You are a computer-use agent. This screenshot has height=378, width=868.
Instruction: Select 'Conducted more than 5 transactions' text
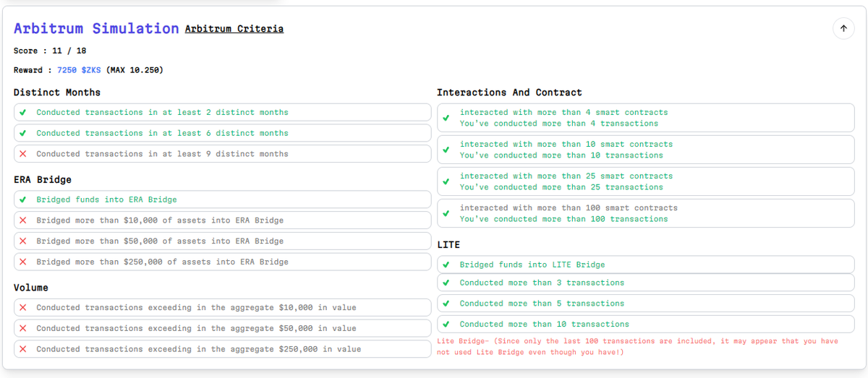542,304
